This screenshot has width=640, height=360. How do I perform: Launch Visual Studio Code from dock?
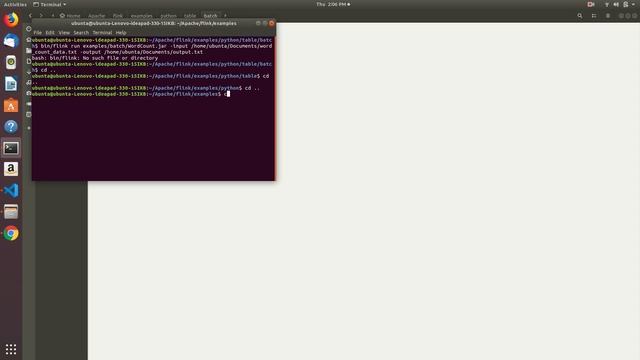pyautogui.click(x=11, y=191)
